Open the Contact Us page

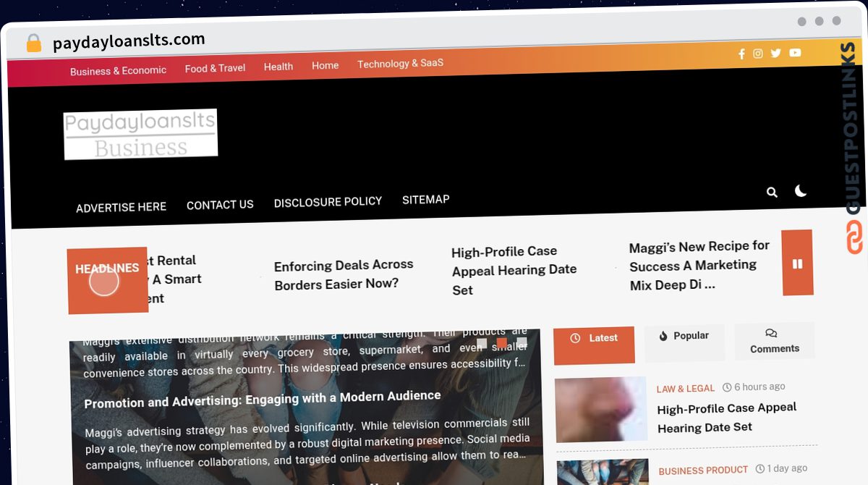220,205
